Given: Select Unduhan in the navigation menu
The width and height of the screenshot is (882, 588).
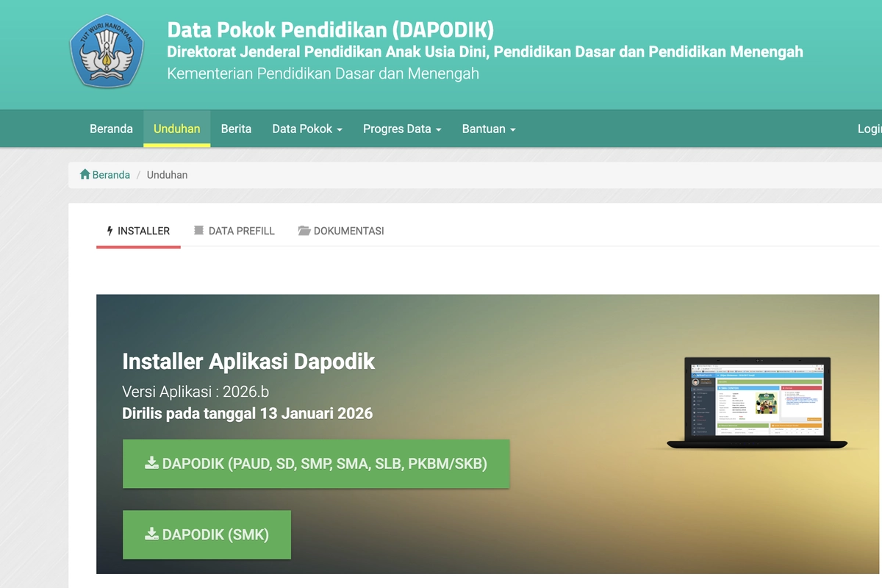Looking at the screenshot, I should point(176,128).
